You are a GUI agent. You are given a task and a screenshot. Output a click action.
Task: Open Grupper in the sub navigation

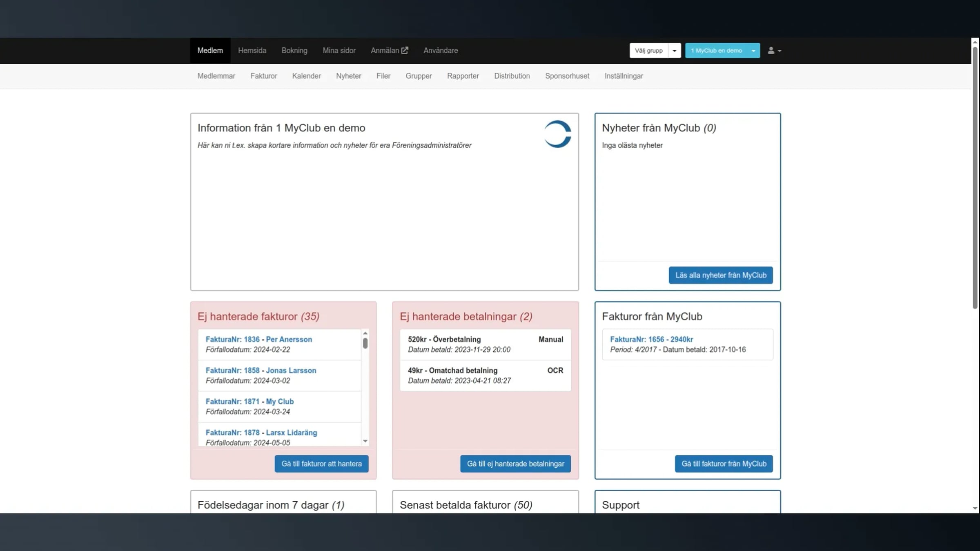(x=419, y=76)
